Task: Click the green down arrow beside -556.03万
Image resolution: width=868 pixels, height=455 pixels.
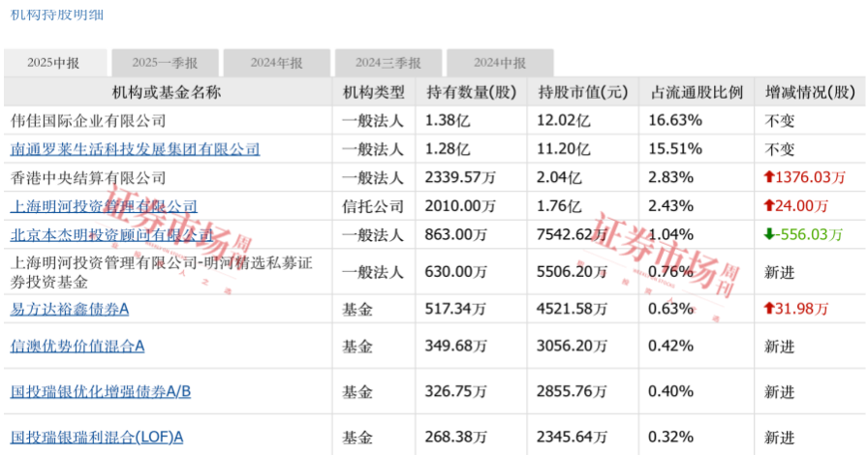Action: click(770, 234)
